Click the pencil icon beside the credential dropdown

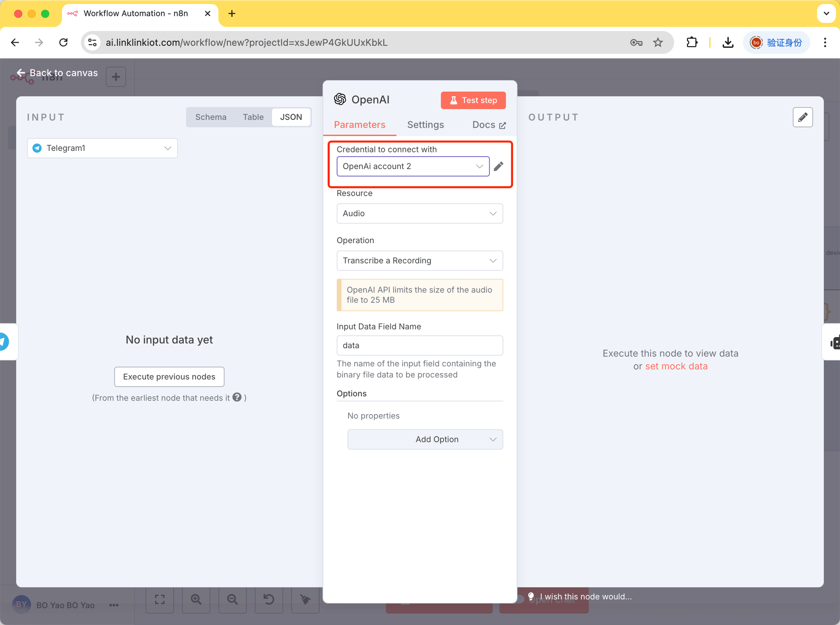coord(498,166)
